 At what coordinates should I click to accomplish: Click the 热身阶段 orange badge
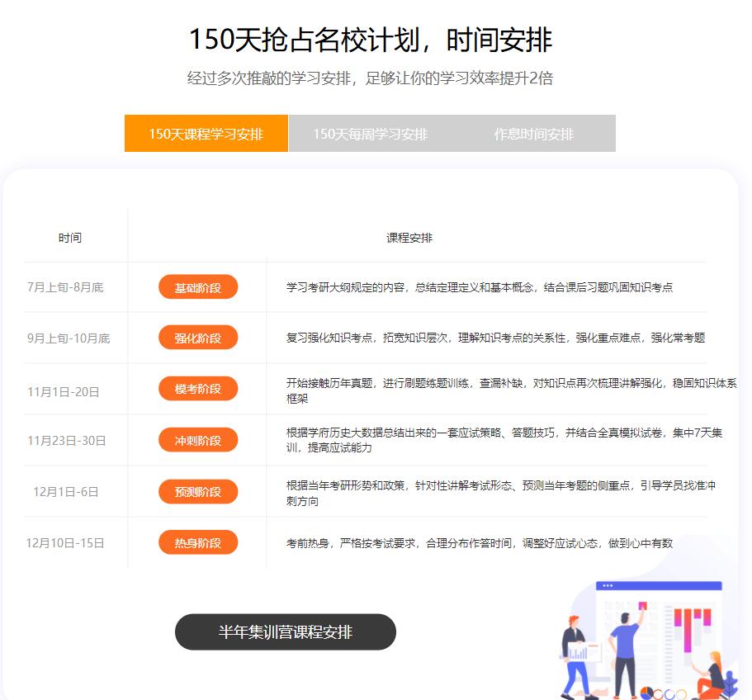[198, 542]
